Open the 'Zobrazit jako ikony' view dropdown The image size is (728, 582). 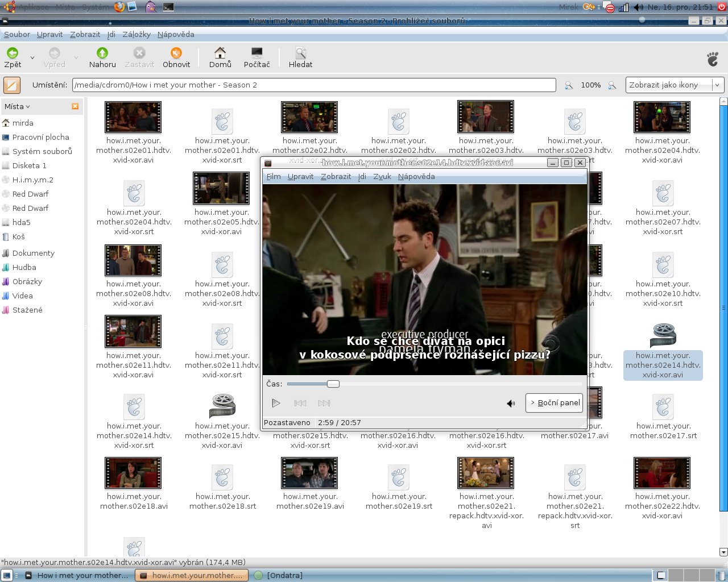[x=675, y=85]
